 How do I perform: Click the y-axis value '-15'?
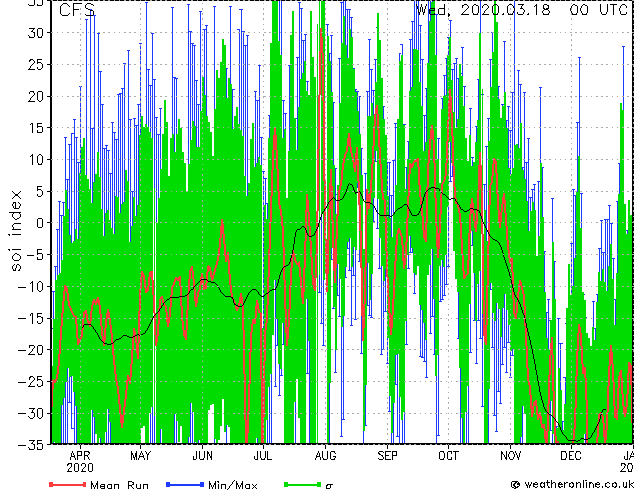(x=32, y=318)
